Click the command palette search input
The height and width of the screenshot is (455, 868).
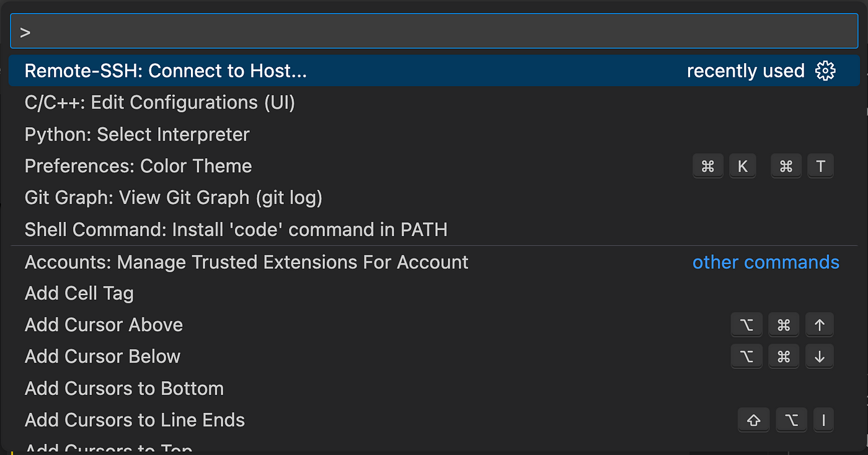[434, 32]
